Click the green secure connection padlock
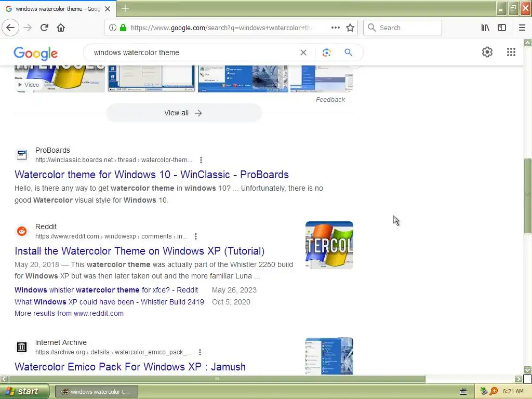The image size is (532, 399). (123, 28)
